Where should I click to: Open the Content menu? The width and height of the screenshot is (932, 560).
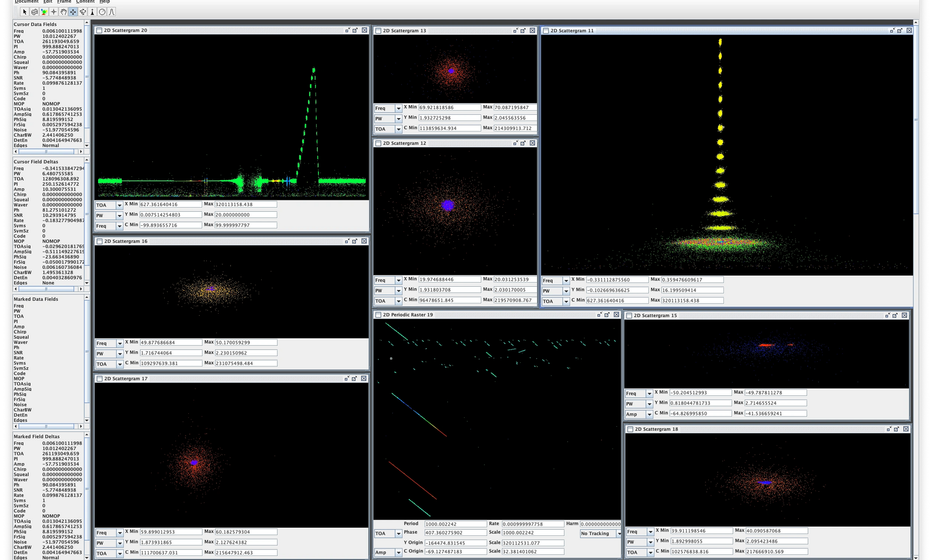[85, 2]
